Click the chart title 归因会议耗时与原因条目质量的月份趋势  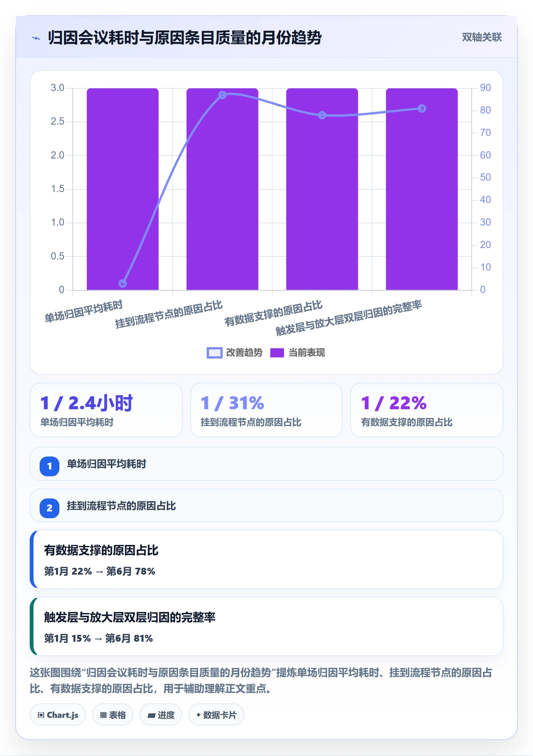[x=185, y=38]
